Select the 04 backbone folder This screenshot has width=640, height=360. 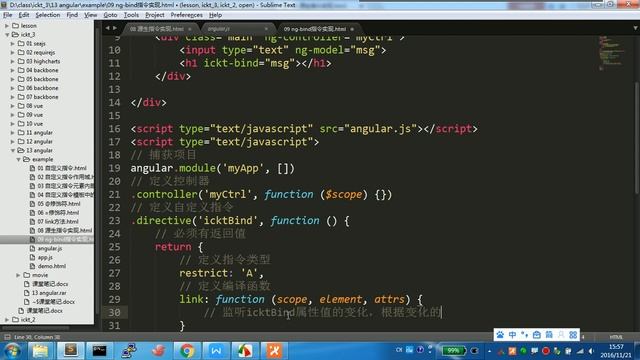click(x=42, y=70)
